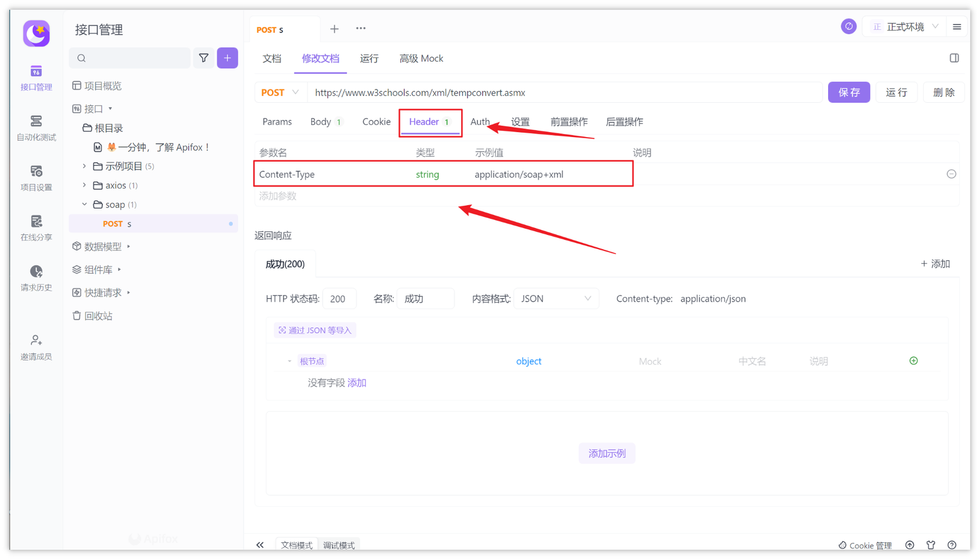Screen dimensions: 980x560
Task: Expand the axios folder
Action: coord(85,185)
